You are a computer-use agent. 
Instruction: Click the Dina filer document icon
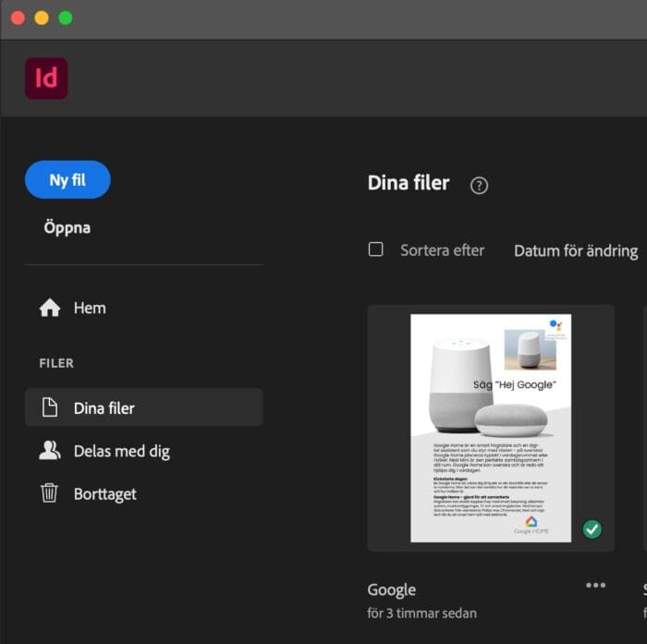pyautogui.click(x=50, y=407)
